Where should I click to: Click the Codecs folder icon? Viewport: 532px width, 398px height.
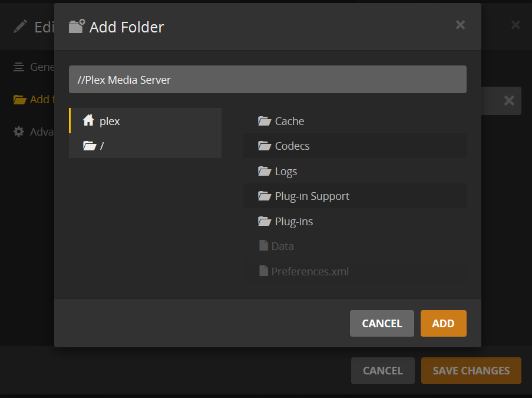[264, 146]
